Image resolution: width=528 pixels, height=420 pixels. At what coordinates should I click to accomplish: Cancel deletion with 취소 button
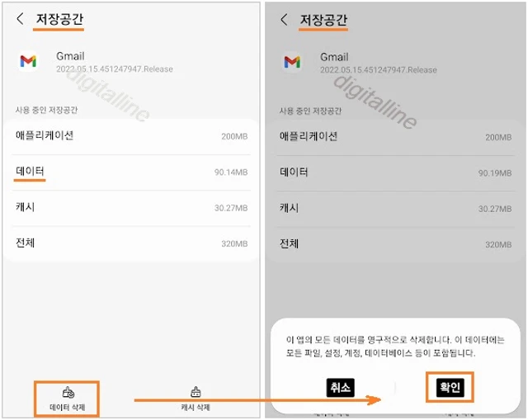pos(341,387)
